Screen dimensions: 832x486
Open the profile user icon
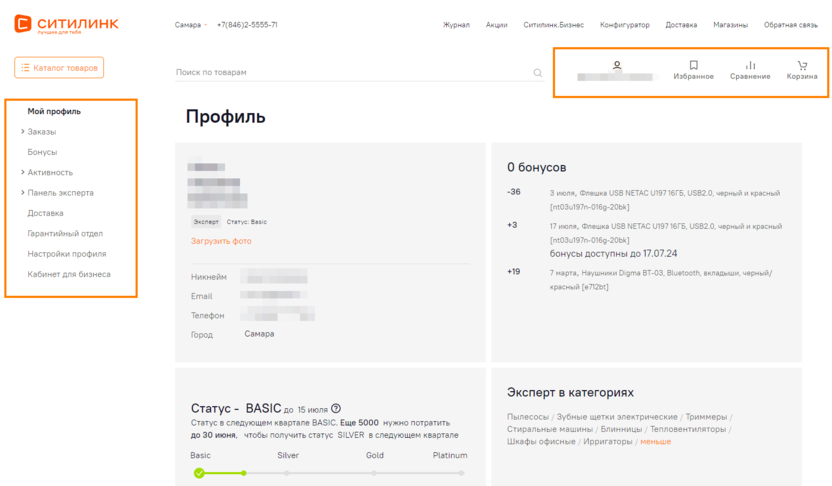[617, 66]
